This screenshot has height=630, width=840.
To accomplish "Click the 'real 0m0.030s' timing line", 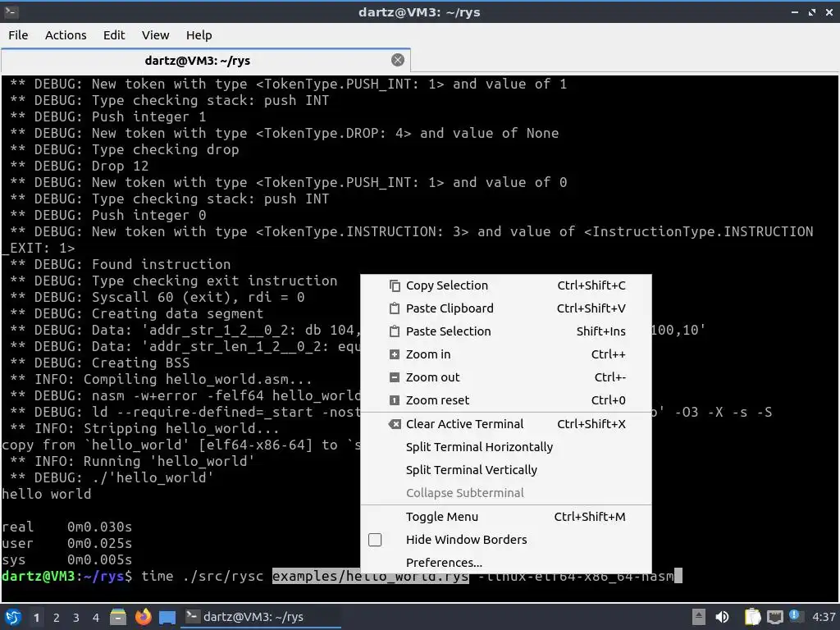I will pos(67,527).
